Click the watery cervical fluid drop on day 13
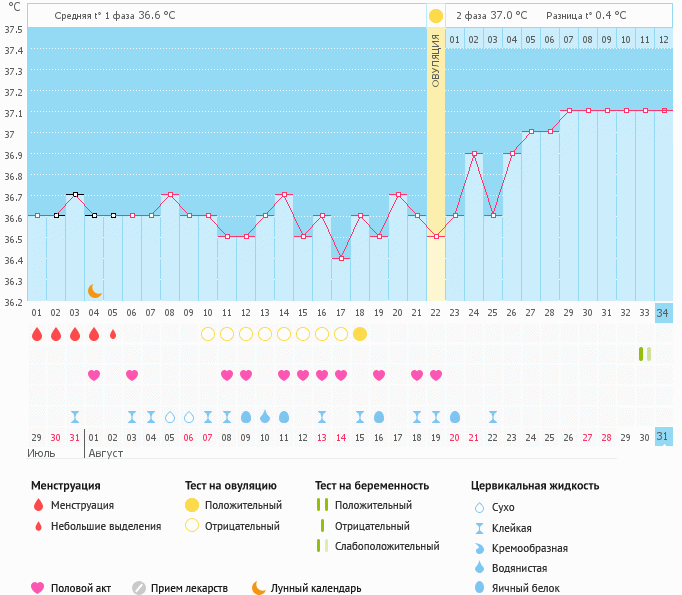Viewport: 682px width, 595px height. pos(265,416)
